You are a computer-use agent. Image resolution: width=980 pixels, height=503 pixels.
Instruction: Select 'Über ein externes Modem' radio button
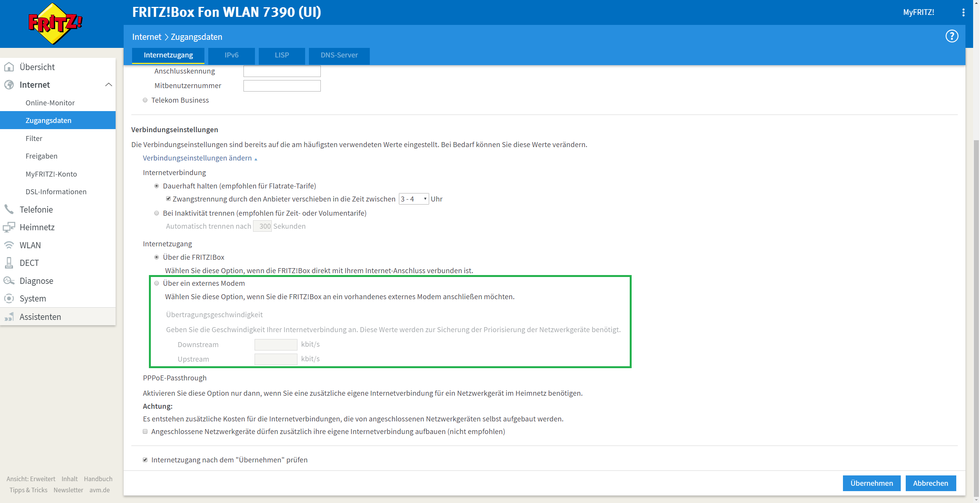click(x=157, y=283)
